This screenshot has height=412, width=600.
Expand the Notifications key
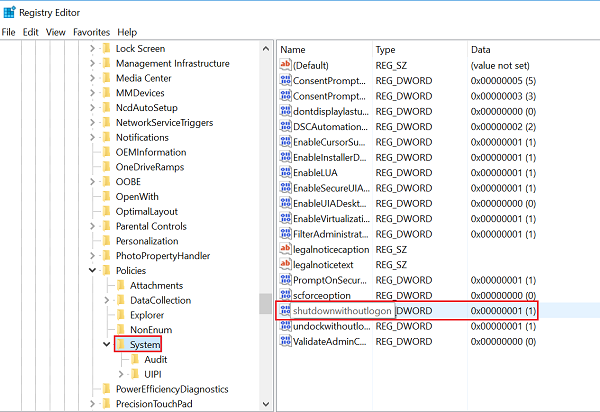pos(92,137)
